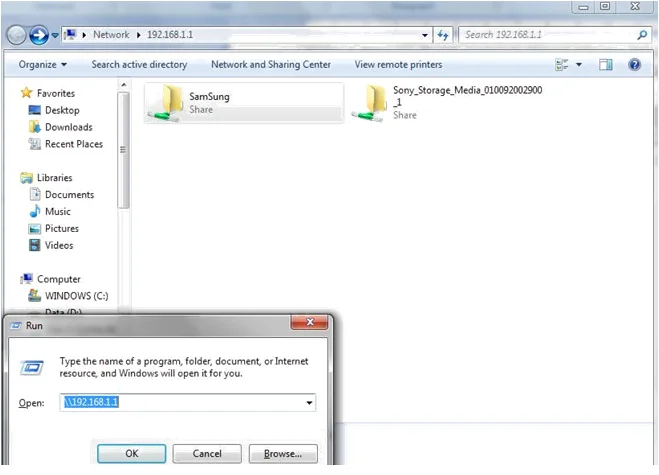Select Downloads in Favorites list

coord(68,127)
